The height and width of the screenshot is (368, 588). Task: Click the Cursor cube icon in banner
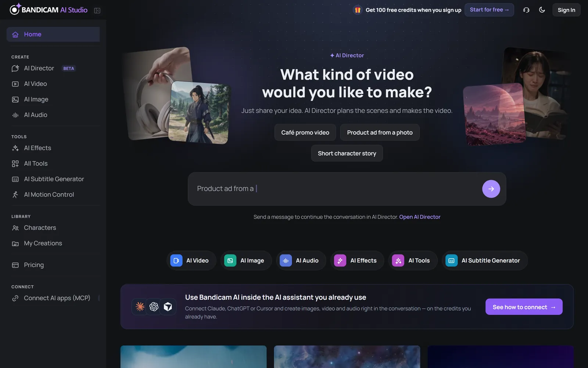click(x=168, y=307)
